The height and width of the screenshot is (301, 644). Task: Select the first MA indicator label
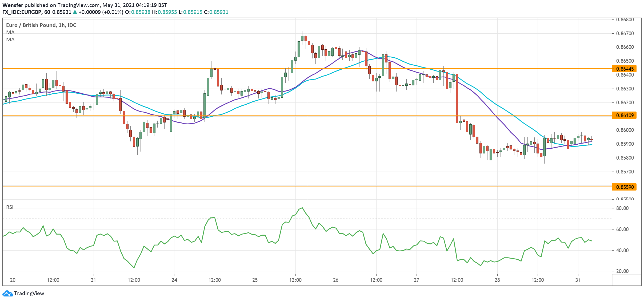point(10,32)
